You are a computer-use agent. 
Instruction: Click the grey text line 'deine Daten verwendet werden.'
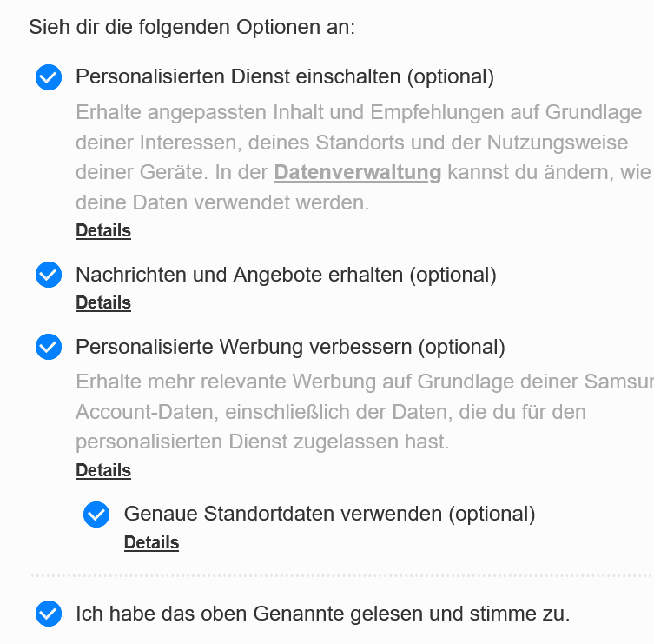[x=222, y=203]
